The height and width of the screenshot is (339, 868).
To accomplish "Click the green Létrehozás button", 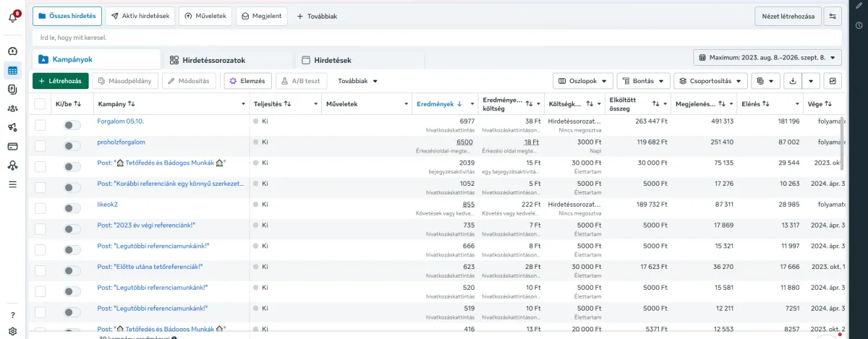I will click(x=61, y=81).
